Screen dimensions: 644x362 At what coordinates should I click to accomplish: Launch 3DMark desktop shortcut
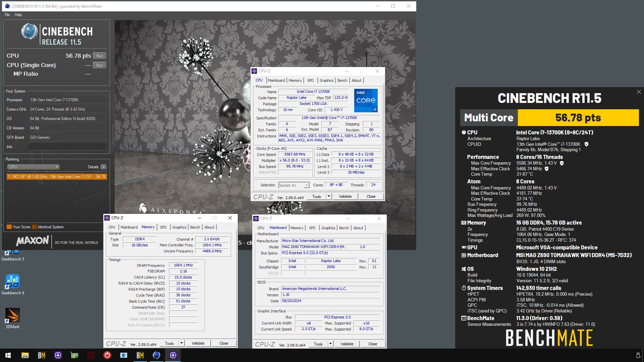[x=12, y=318]
